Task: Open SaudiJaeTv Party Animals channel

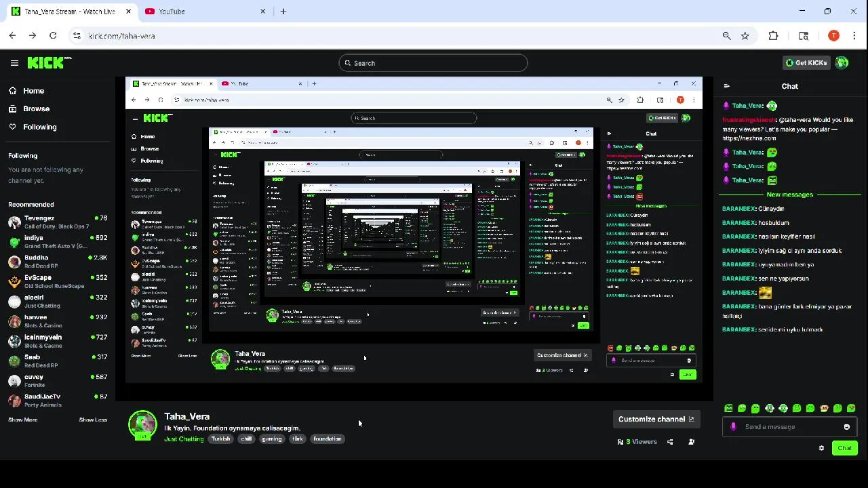Action: pos(58,401)
